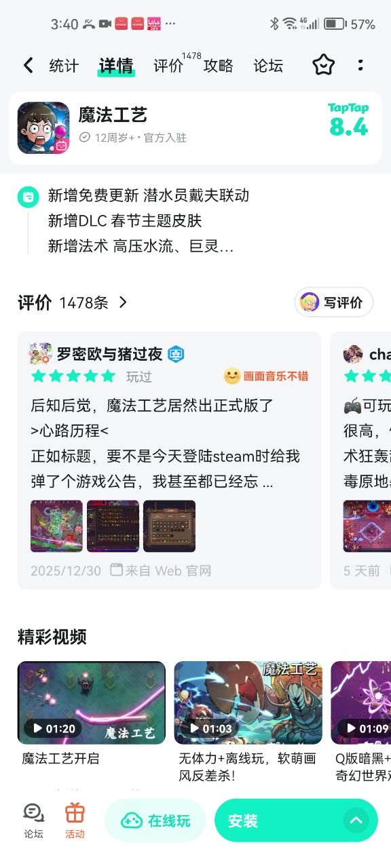The image size is (391, 868).
Task: Open the 评价 tab
Action: pyautogui.click(x=168, y=66)
